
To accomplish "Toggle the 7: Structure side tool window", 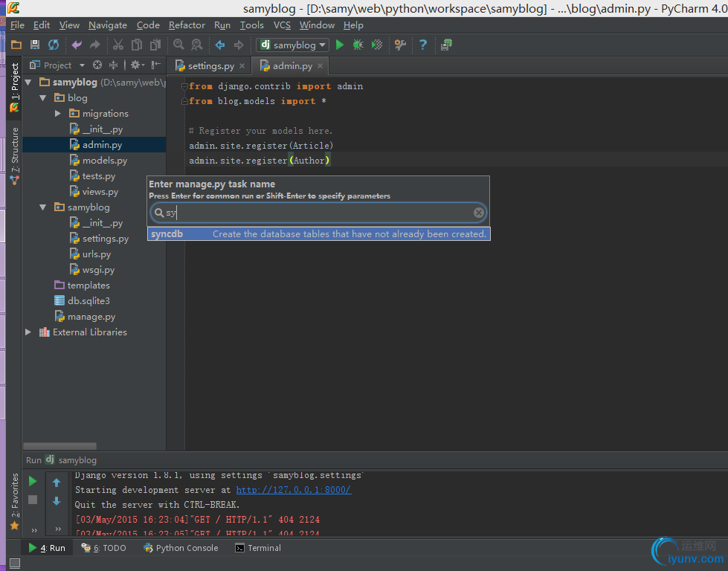I will (x=14, y=155).
